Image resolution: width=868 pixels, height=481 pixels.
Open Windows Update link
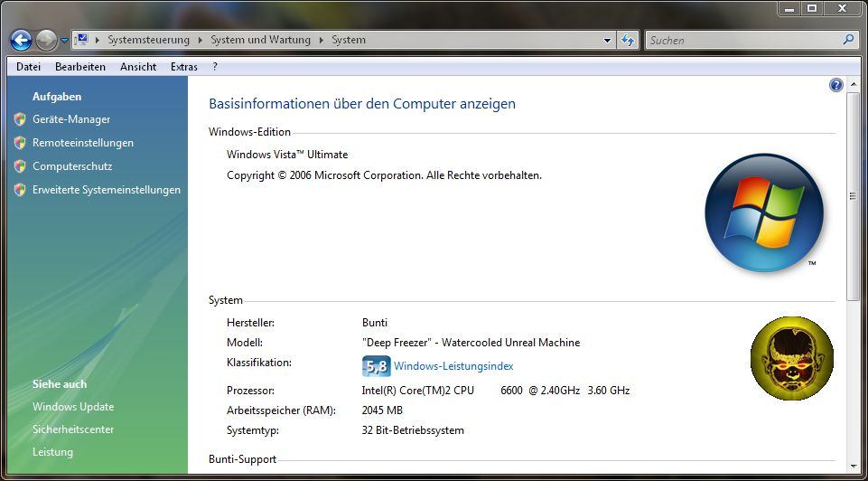pyautogui.click(x=73, y=407)
